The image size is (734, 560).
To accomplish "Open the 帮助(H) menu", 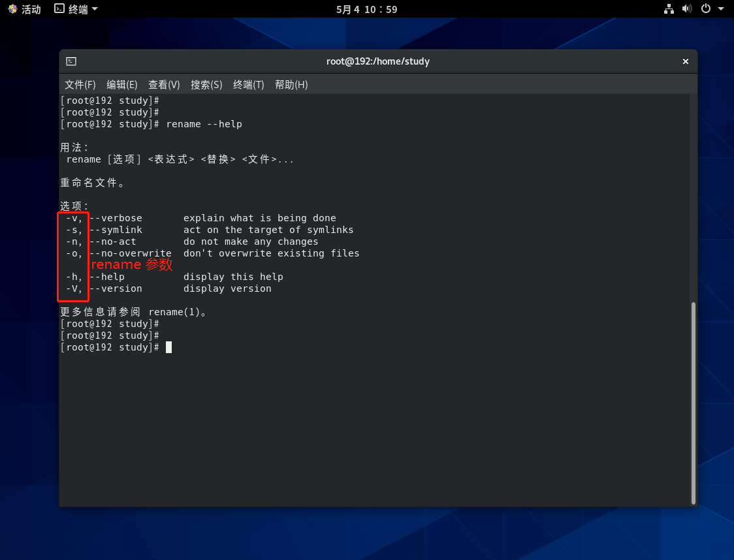I will click(x=291, y=85).
